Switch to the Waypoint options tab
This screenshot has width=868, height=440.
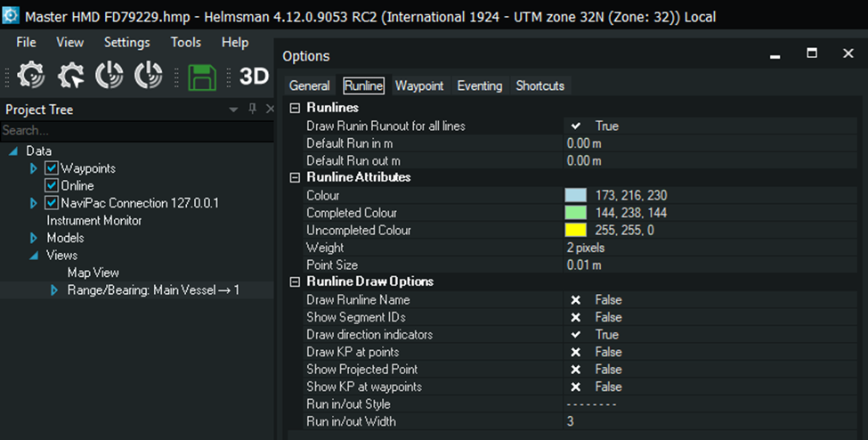point(419,86)
